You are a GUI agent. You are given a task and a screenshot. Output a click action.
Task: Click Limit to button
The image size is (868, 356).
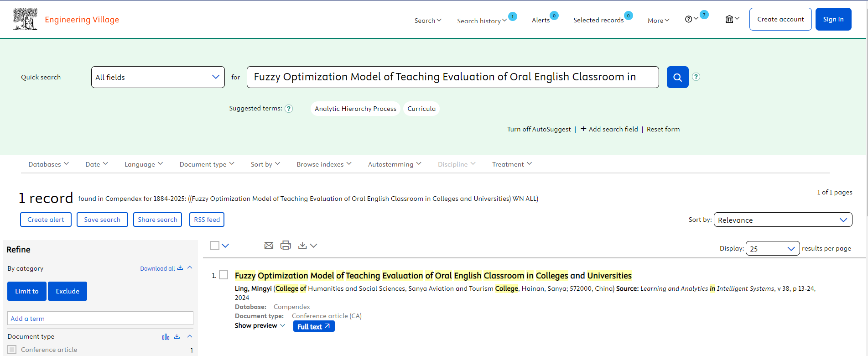(27, 291)
